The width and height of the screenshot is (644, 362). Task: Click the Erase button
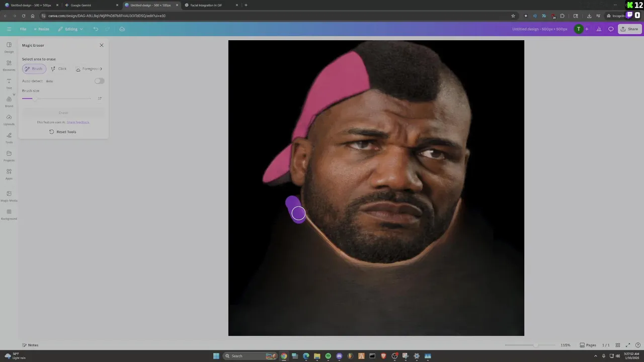point(63,113)
